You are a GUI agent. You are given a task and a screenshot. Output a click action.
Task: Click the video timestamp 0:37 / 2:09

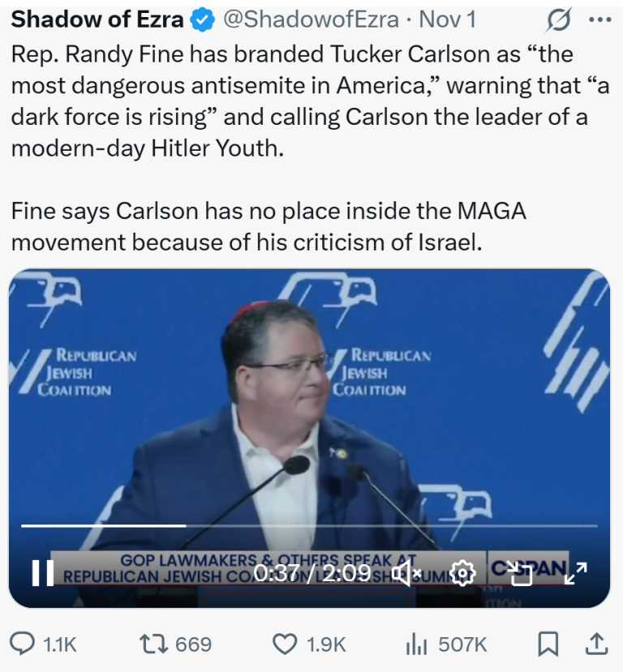312,573
